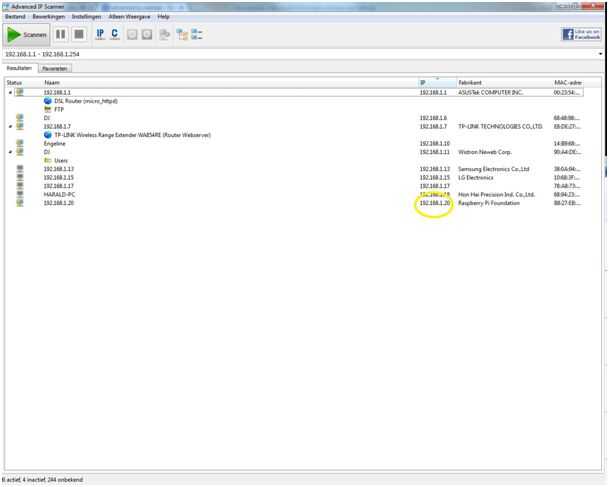Click the Users shared folder icon
This screenshot has height=487, width=609.
click(48, 160)
